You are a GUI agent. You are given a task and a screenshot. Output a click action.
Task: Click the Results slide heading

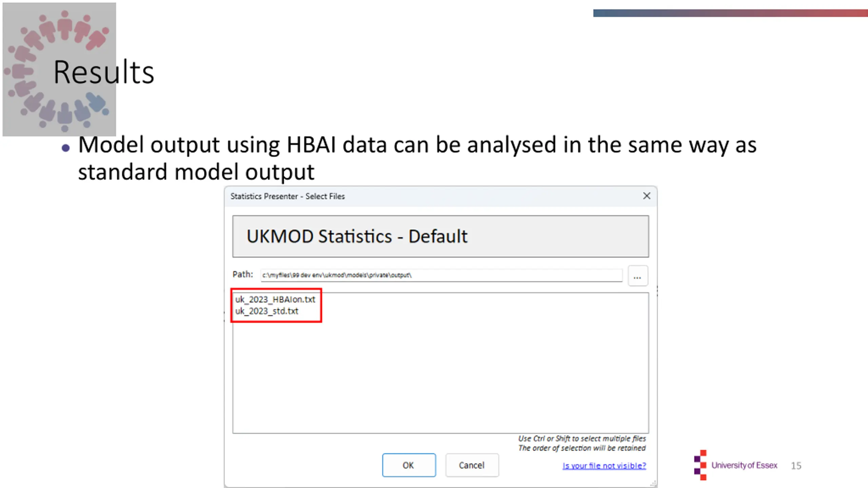104,72
